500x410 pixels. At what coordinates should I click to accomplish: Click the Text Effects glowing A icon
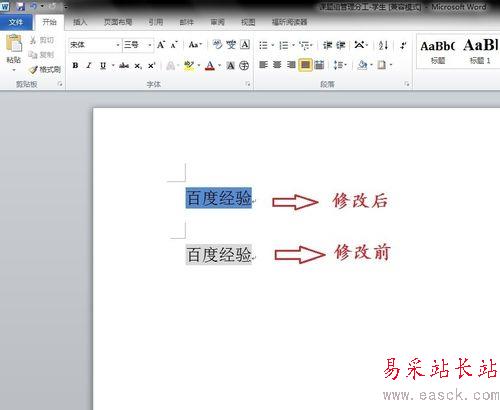pyautogui.click(x=171, y=65)
